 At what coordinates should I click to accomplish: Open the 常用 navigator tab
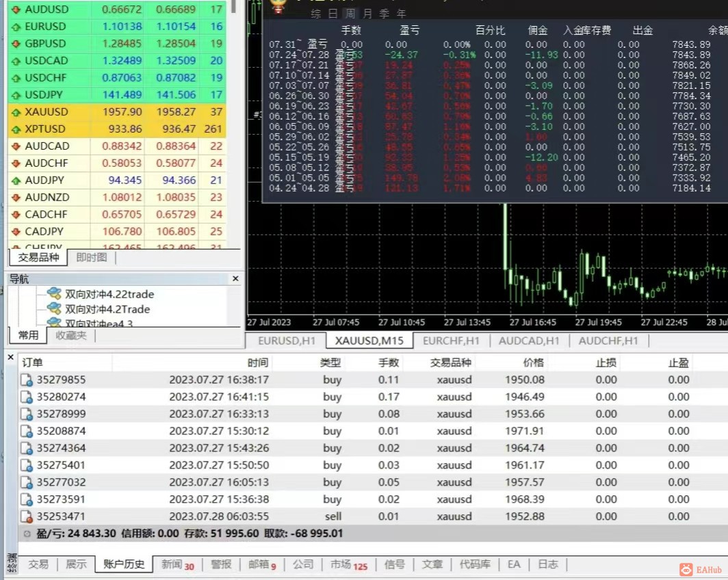(28, 335)
